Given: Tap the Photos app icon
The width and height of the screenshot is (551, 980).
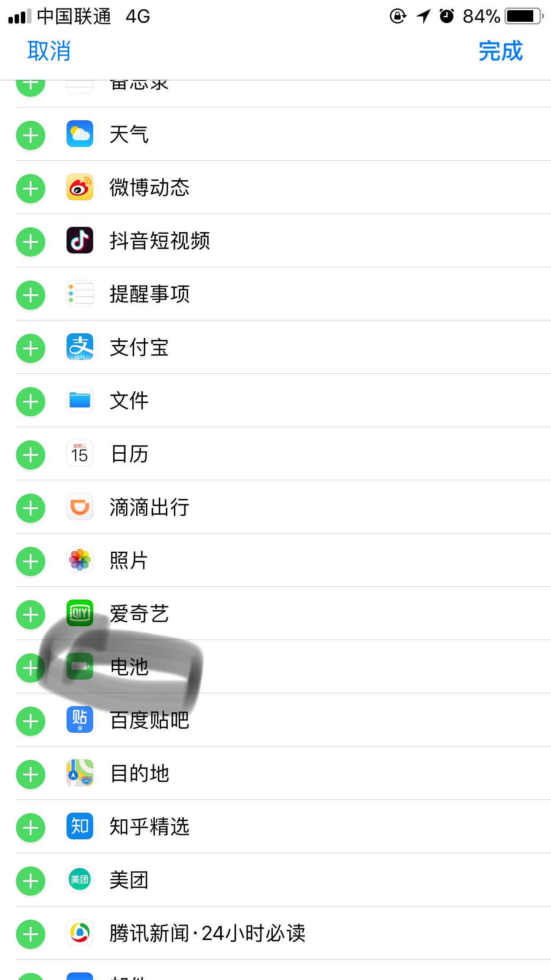Looking at the screenshot, I should (80, 560).
